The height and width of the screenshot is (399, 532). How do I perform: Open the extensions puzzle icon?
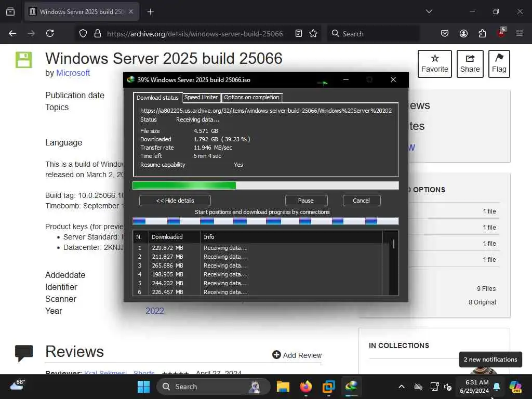point(482,33)
